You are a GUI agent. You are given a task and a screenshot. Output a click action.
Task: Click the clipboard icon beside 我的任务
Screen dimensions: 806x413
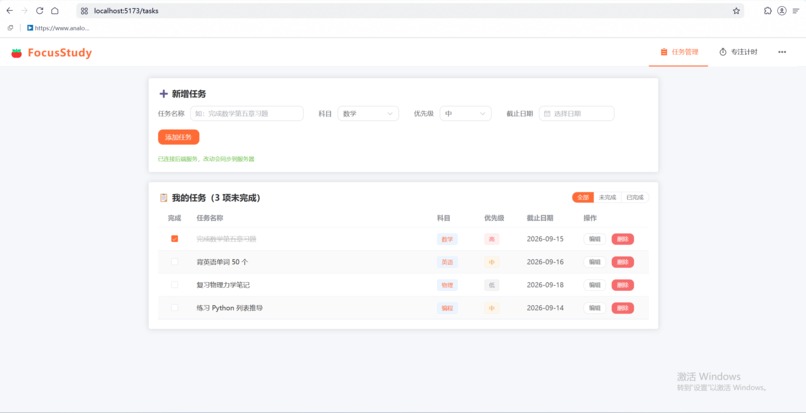pos(163,197)
